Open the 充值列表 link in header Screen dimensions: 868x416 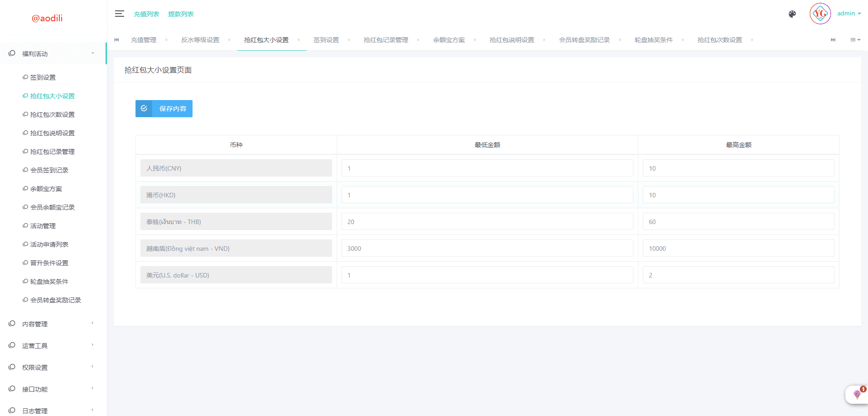pos(146,14)
